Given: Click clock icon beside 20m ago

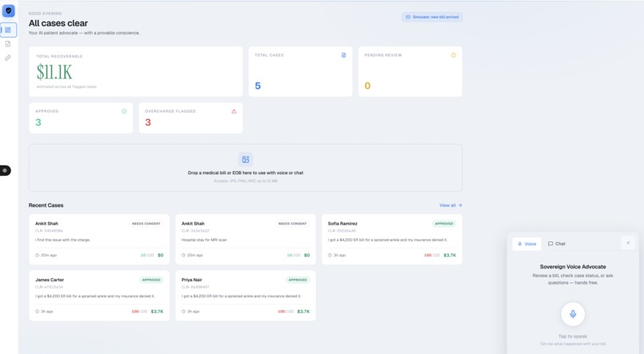Looking at the screenshot, I should [x=37, y=255].
